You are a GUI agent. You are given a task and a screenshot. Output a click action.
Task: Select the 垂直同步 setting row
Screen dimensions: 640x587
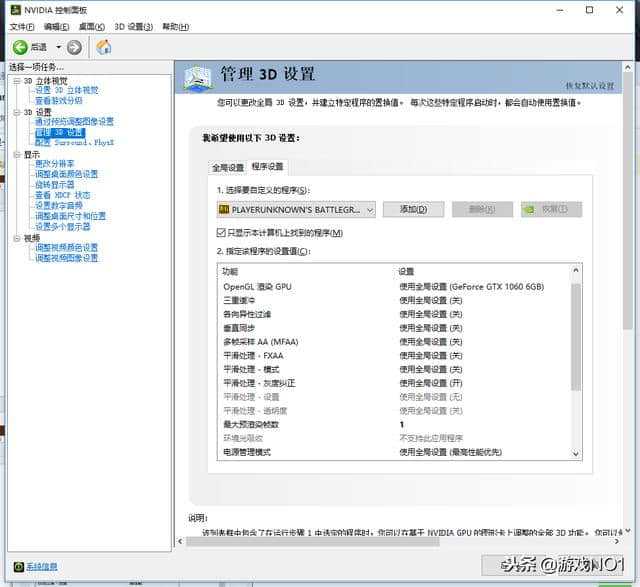tap(394, 328)
